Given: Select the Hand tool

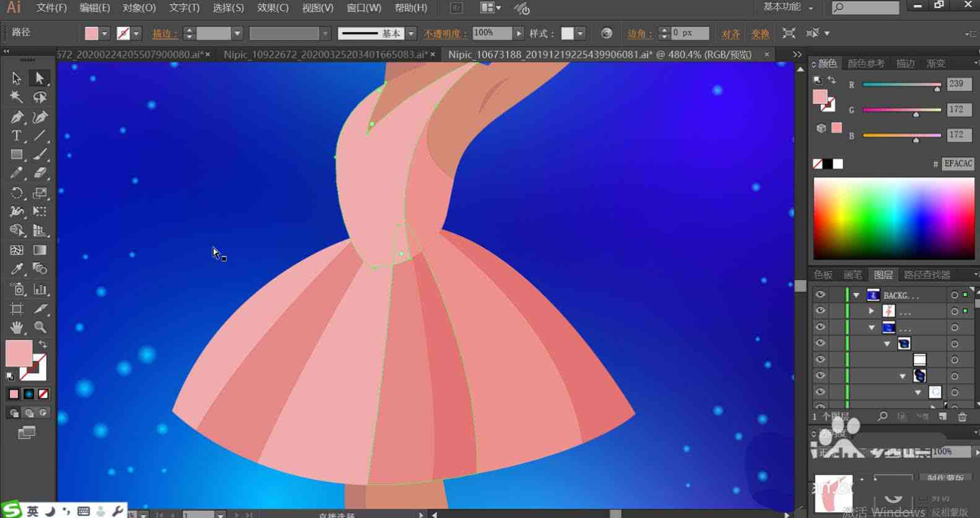Looking at the screenshot, I should [17, 327].
